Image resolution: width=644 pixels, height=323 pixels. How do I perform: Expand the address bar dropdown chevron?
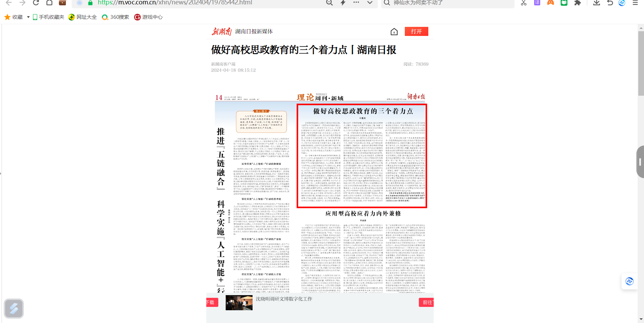370,3
